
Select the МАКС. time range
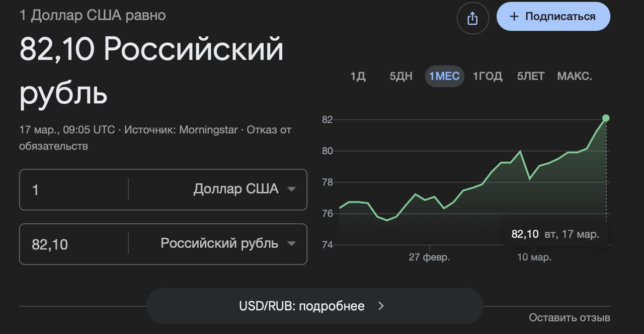coord(575,77)
